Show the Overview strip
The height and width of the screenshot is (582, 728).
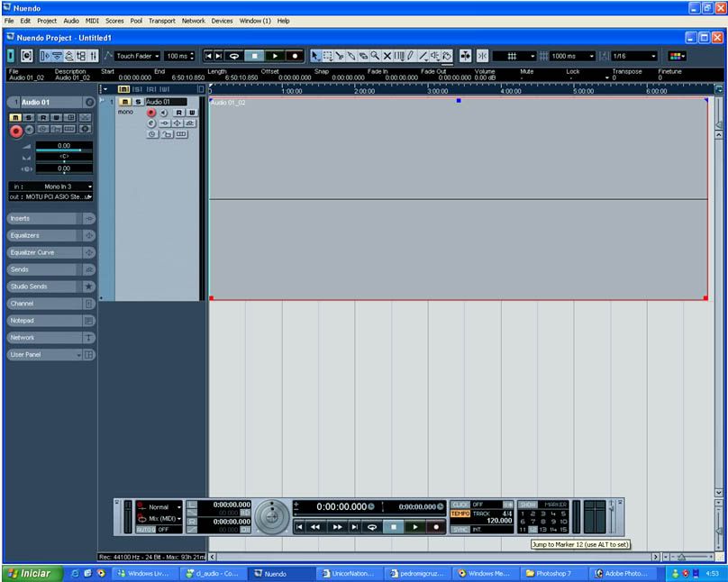pos(68,56)
